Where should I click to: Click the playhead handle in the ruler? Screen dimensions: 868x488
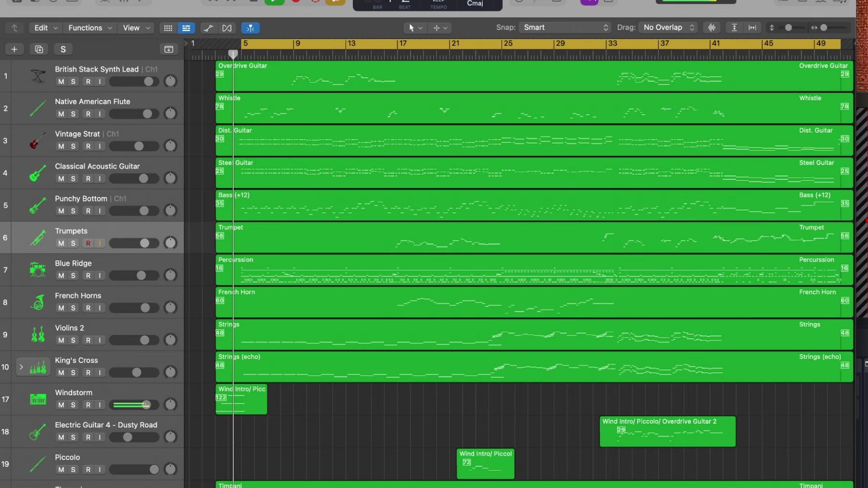coord(233,55)
